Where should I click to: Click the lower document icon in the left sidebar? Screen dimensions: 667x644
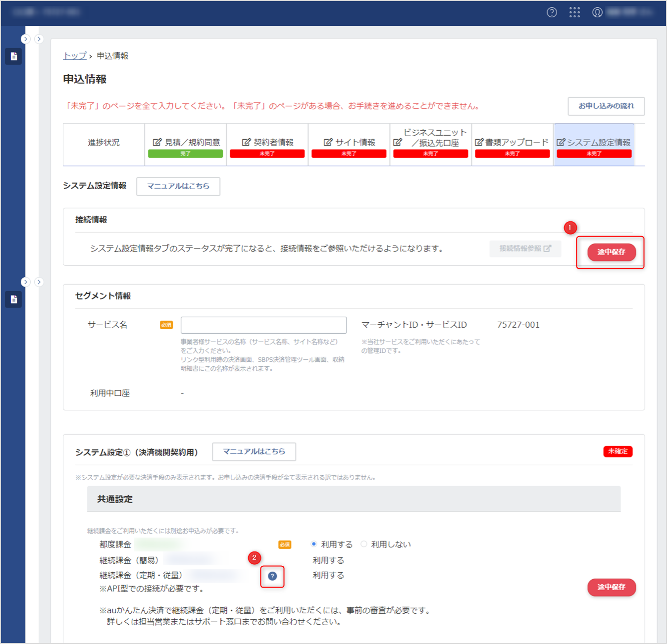(x=13, y=299)
